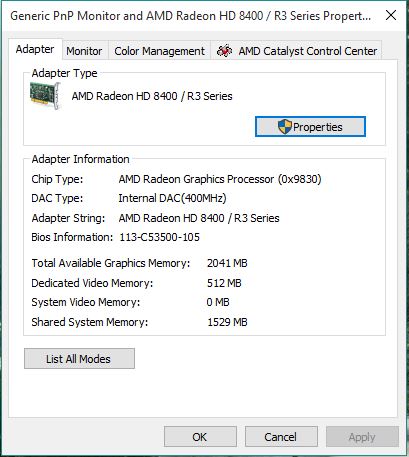Click the AMD Catalyst red logo icon
The width and height of the screenshot is (409, 457).
coord(225,51)
